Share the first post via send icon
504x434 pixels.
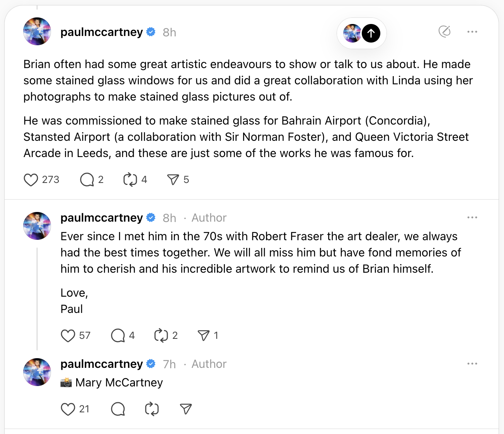point(173,180)
